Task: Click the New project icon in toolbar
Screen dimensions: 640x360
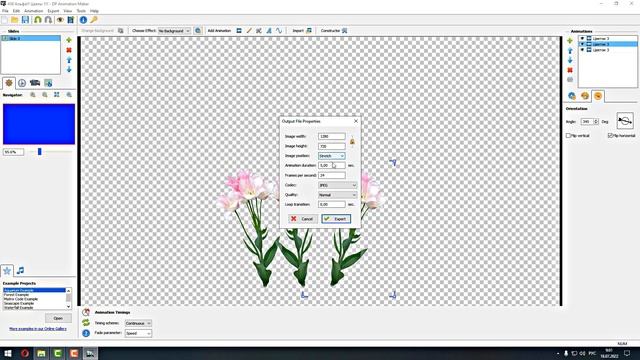Action: pyautogui.click(x=4, y=20)
